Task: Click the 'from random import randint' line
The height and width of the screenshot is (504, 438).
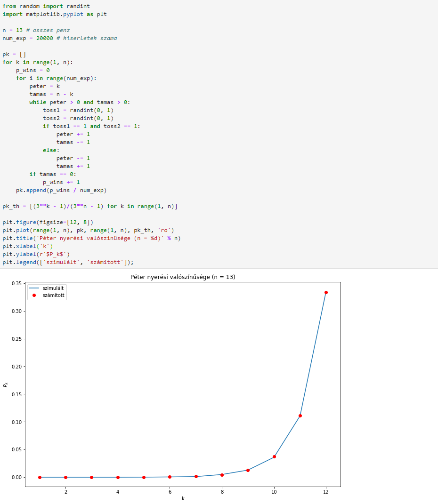Action: pos(46,6)
